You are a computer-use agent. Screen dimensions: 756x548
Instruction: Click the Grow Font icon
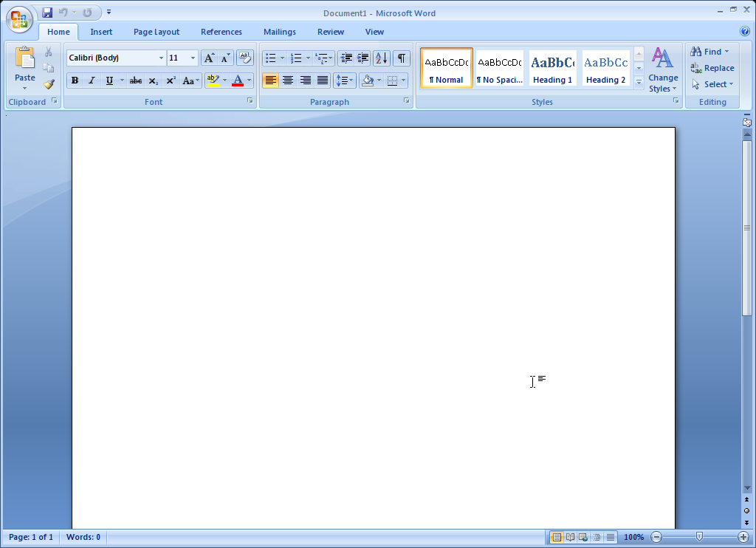(209, 58)
